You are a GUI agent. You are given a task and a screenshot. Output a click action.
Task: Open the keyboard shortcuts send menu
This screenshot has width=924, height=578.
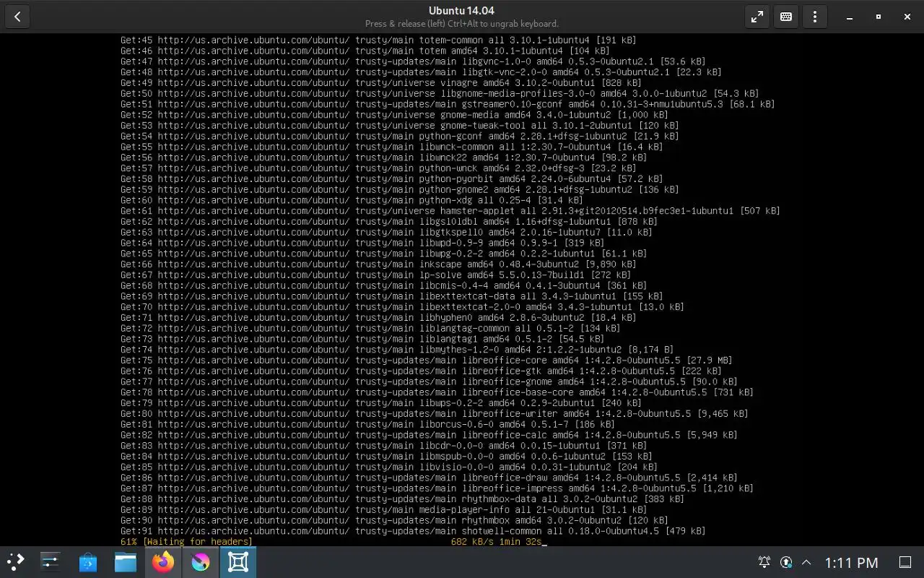[x=786, y=17]
